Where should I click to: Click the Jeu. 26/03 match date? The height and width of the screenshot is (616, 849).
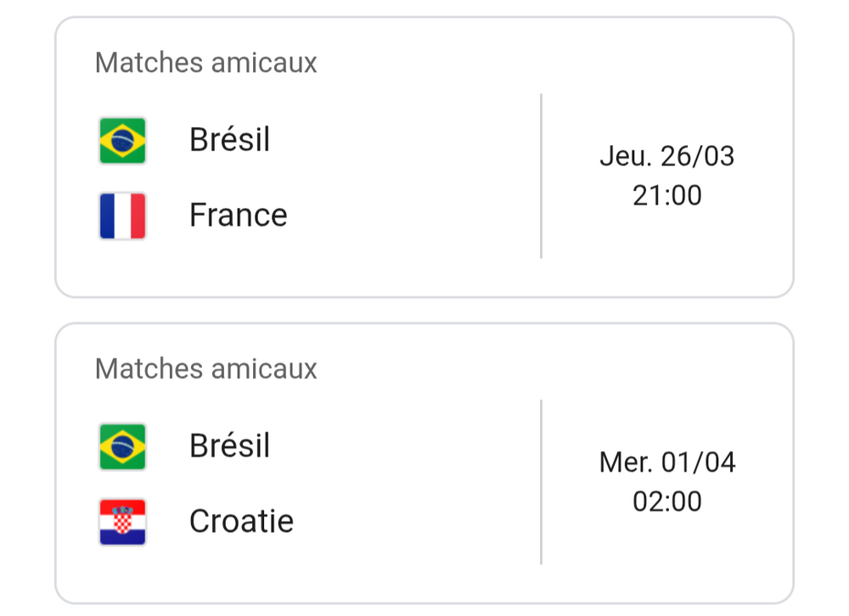(666, 156)
